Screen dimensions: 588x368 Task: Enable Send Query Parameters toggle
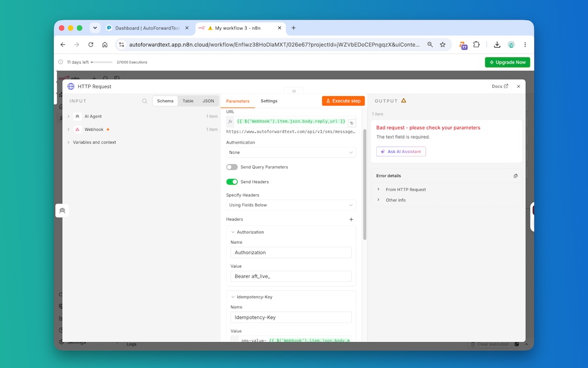232,167
